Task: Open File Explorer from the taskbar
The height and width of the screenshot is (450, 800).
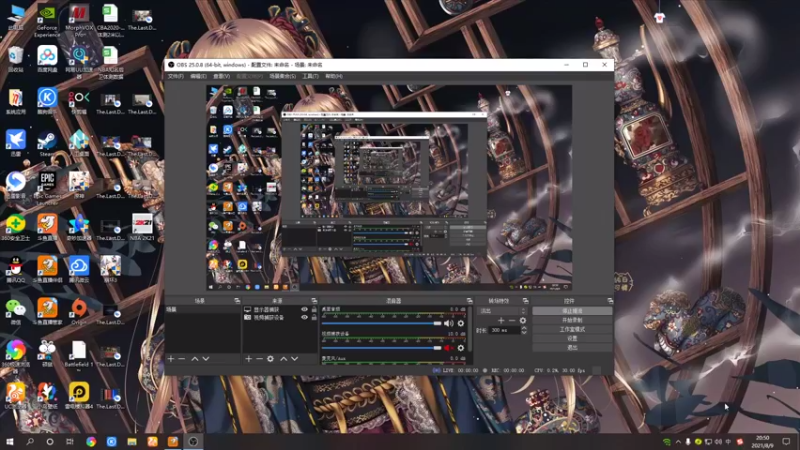Action: pos(132,441)
